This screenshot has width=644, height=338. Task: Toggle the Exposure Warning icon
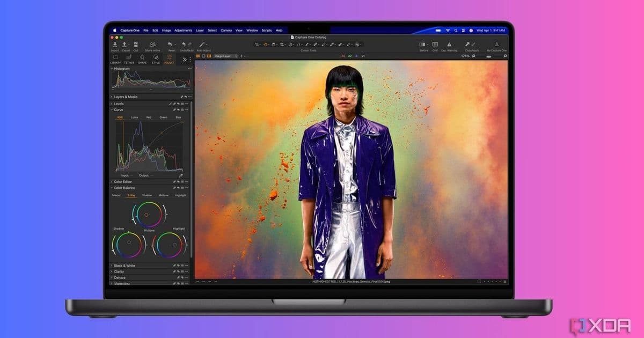[x=449, y=45]
